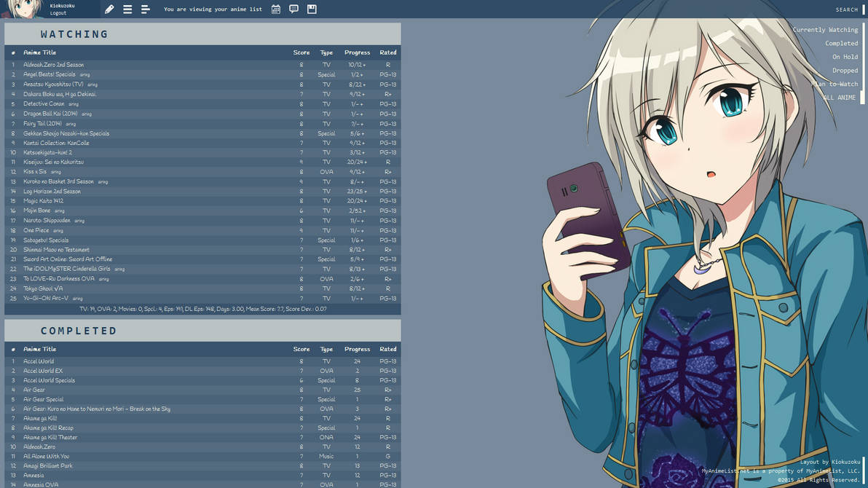
Task: Switch to Currently Watching list
Action: pyautogui.click(x=825, y=30)
